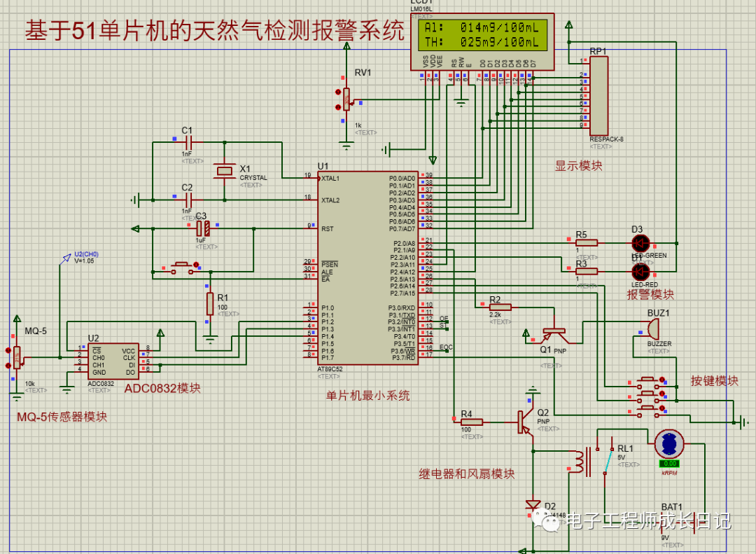Click the BUZZER part name text
The height and width of the screenshot is (554, 756).
(659, 344)
